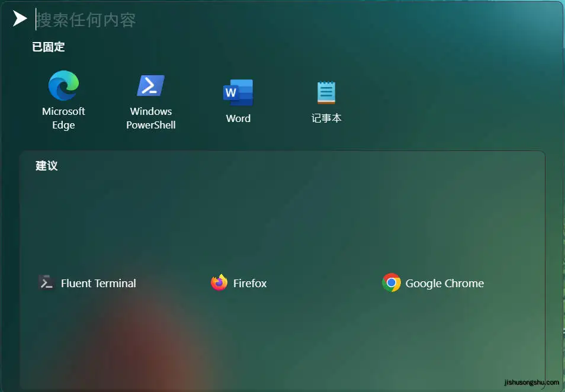The height and width of the screenshot is (392, 565).
Task: Click the 记事本 label text
Action: point(326,118)
